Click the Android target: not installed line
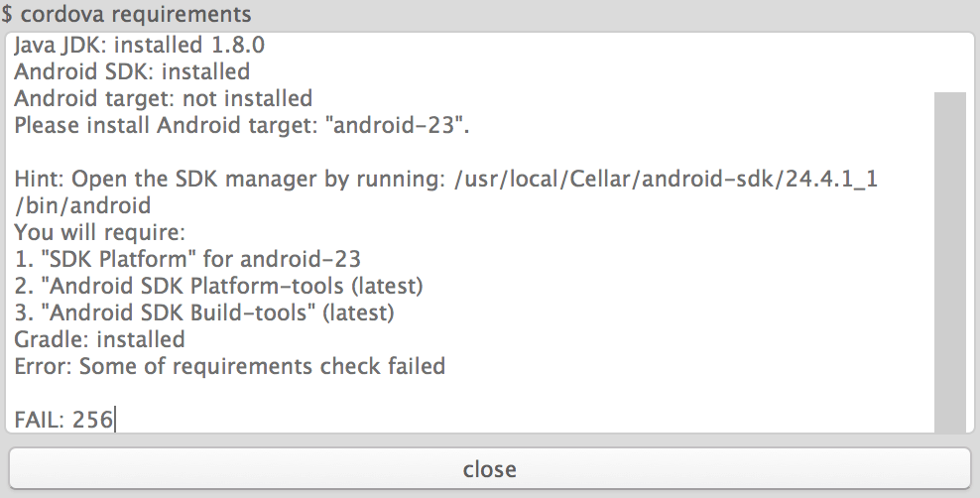 tap(163, 99)
